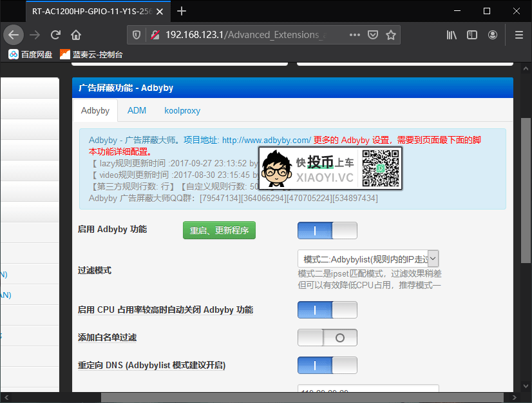The width and height of the screenshot is (532, 403).
Task: Open the 过滤模式 filter mode dropdown
Action: (367, 259)
